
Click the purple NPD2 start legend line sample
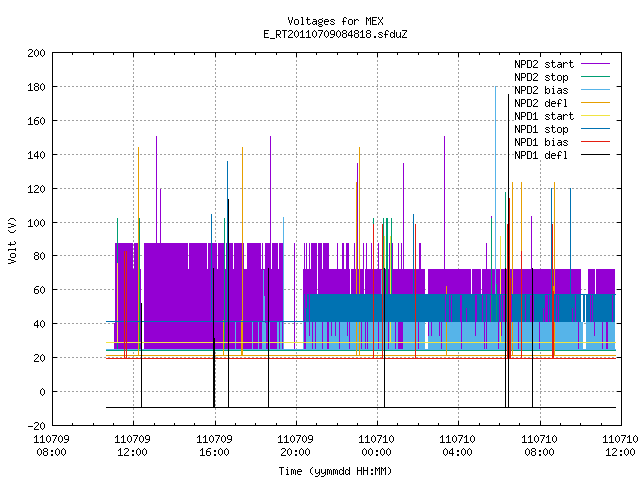(595, 64)
